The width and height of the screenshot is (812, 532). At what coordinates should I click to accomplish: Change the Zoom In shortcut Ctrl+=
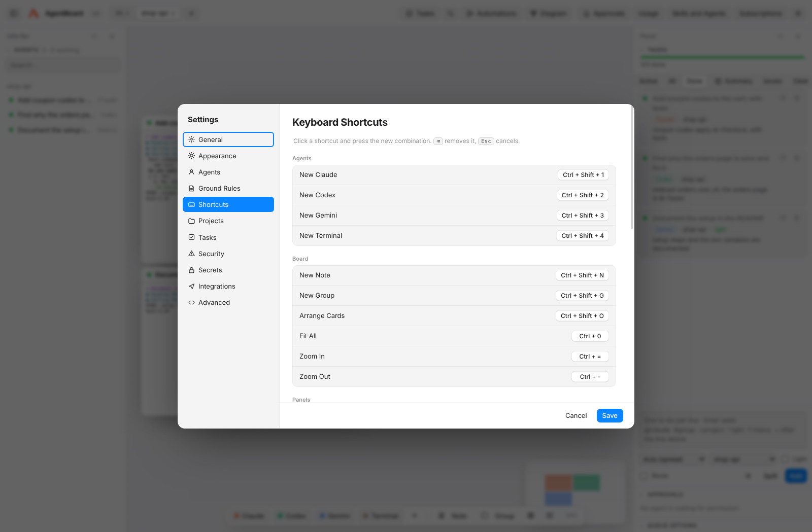coord(590,357)
